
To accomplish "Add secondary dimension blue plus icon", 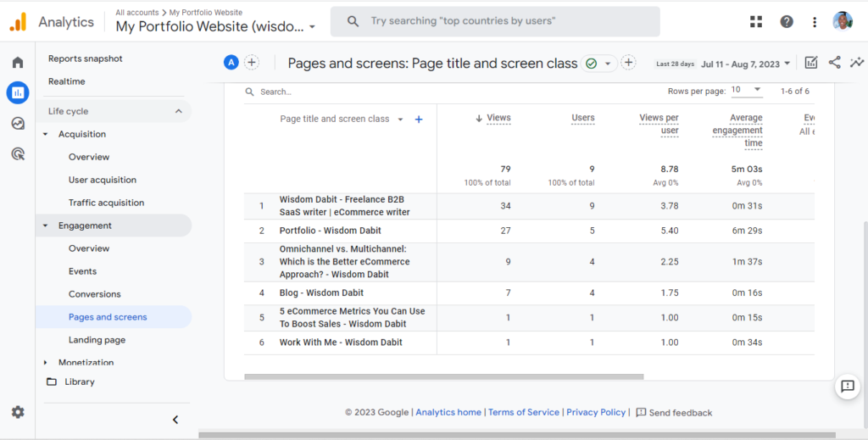I will click(x=419, y=119).
